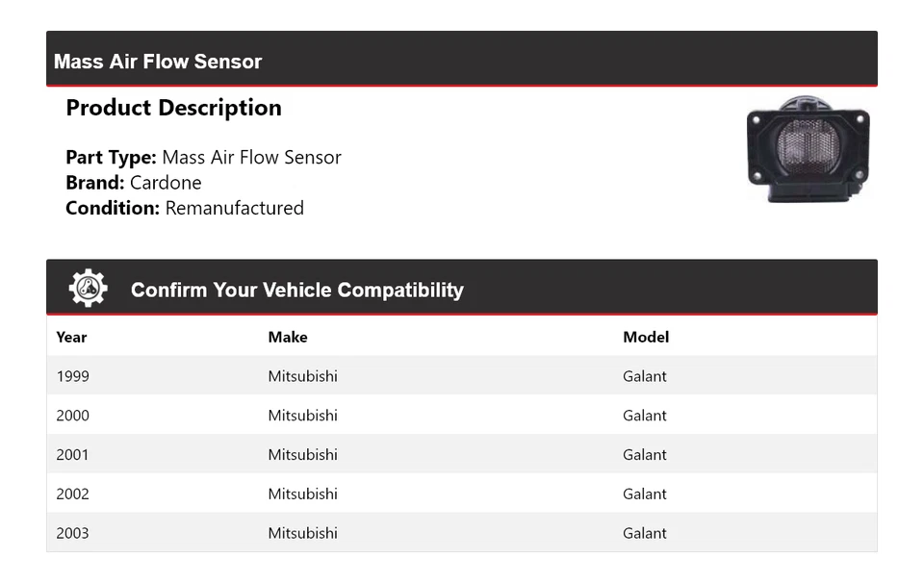Click the Mass Air Flow Sensor header title
The image size is (924, 583).
coord(158,62)
